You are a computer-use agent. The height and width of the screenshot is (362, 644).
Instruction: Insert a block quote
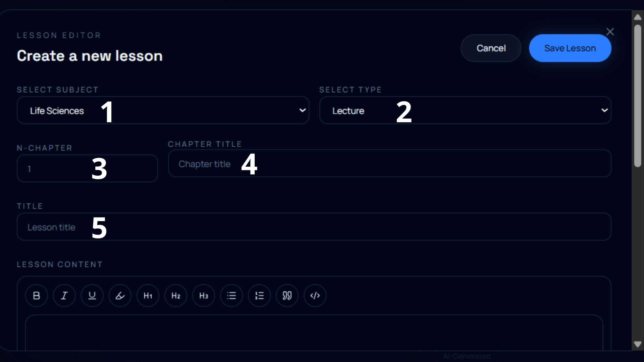click(x=287, y=295)
